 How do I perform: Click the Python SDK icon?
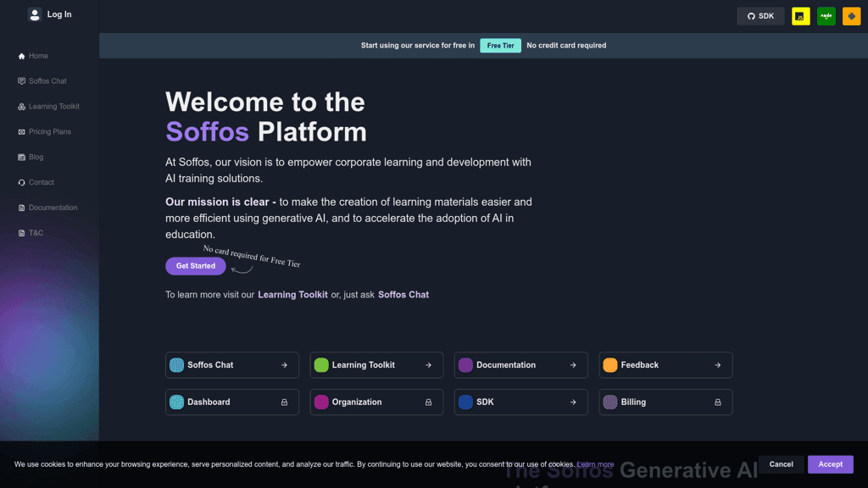851,16
